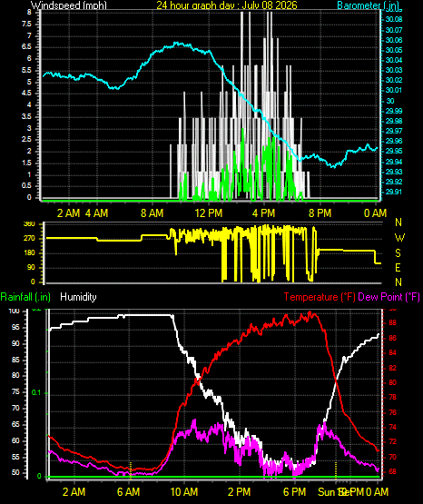The height and width of the screenshot is (504, 423).
Task: Click the "29.99" barometer scale value
Action: point(394,111)
